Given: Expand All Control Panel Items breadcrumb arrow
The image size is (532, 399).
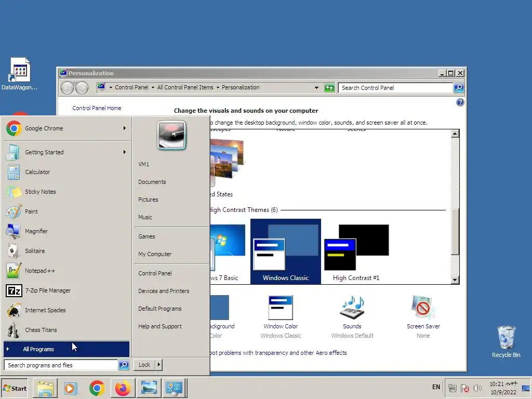Looking at the screenshot, I should (x=218, y=87).
